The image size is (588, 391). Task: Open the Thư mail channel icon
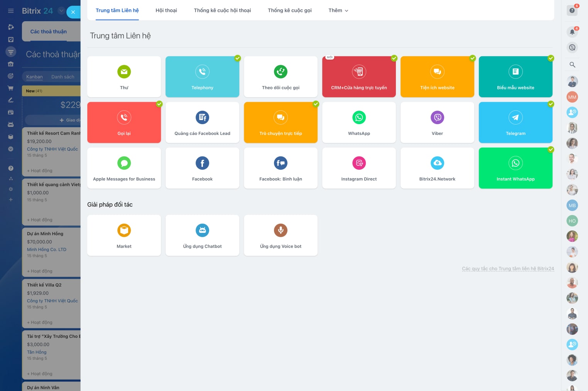(x=124, y=72)
